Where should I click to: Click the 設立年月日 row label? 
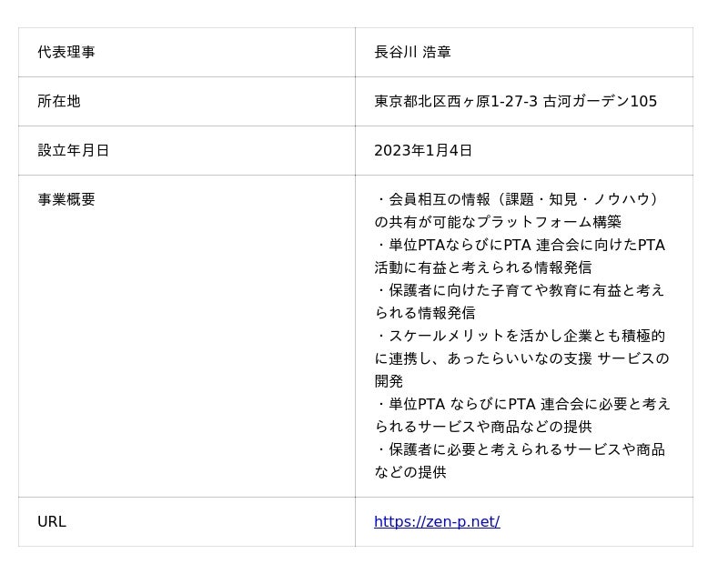tap(74, 150)
